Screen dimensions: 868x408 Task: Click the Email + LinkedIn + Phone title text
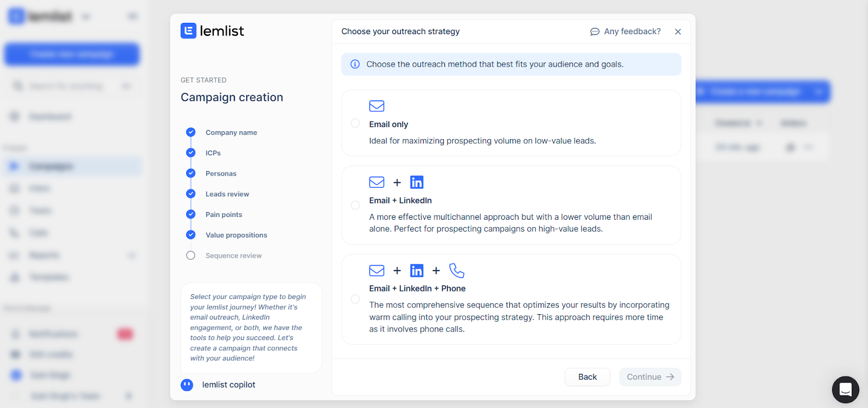(417, 289)
